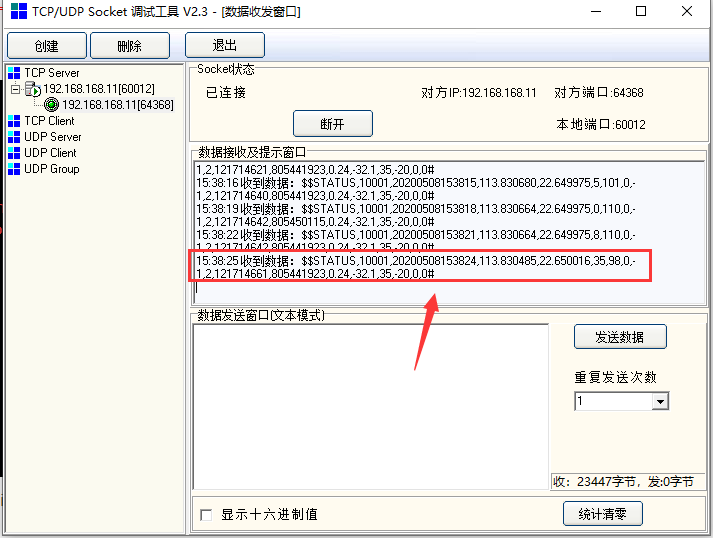This screenshot has width=713, height=538.
Task: Click the 退出 button
Action: [x=225, y=45]
